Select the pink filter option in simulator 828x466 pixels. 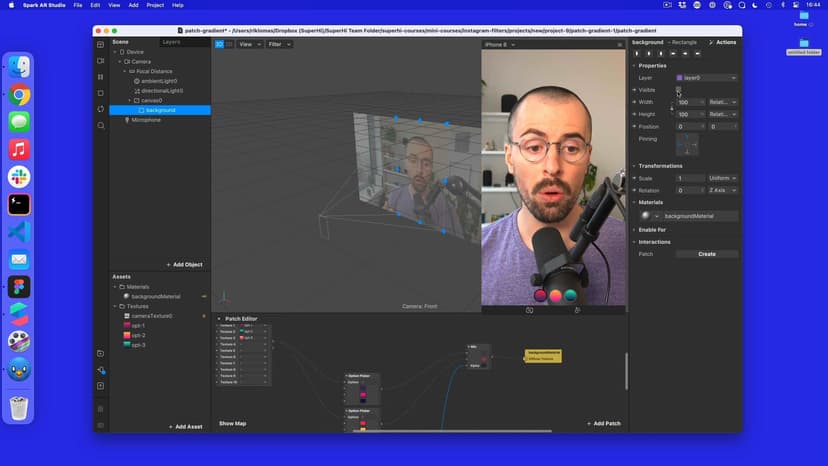click(540, 295)
